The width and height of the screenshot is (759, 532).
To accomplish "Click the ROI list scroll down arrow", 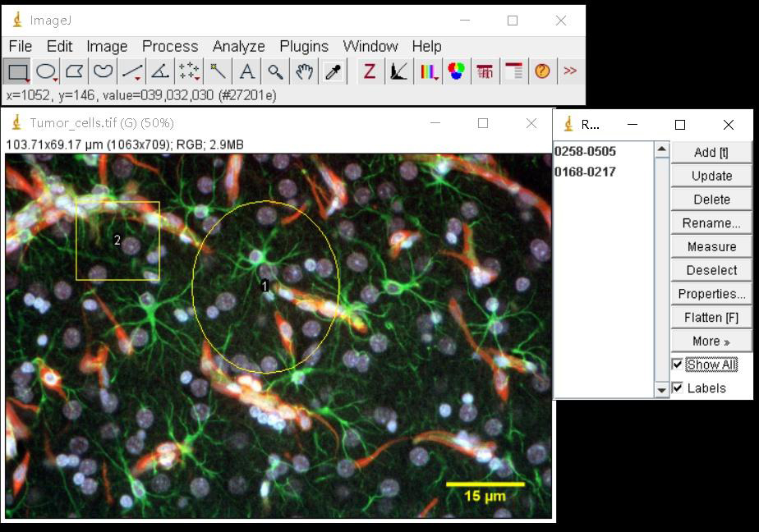I will (662, 390).
